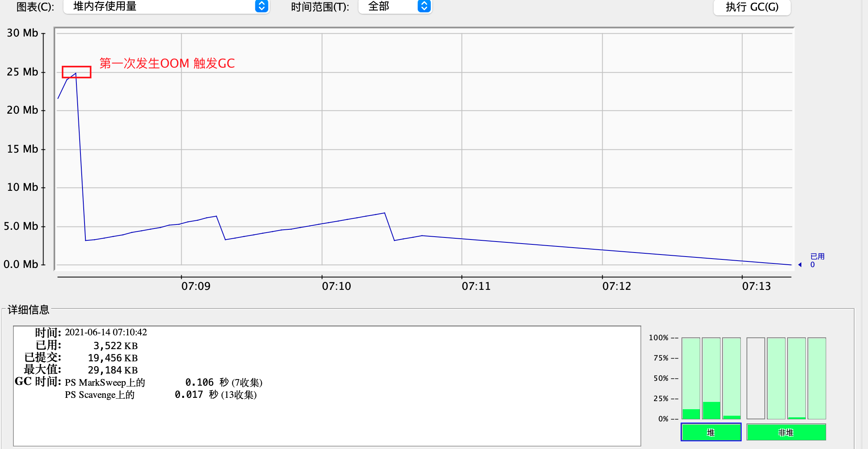Viewport: 868px width, 449px height.
Task: Click the 07:09 time axis label
Action: 196,286
